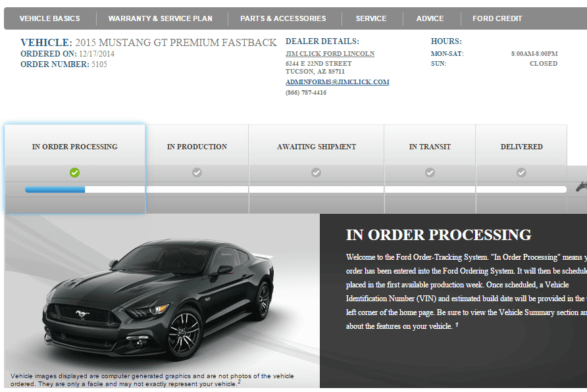Screen dimensions: 587x392
Task: Click the Hours heading
Action: [x=446, y=41]
